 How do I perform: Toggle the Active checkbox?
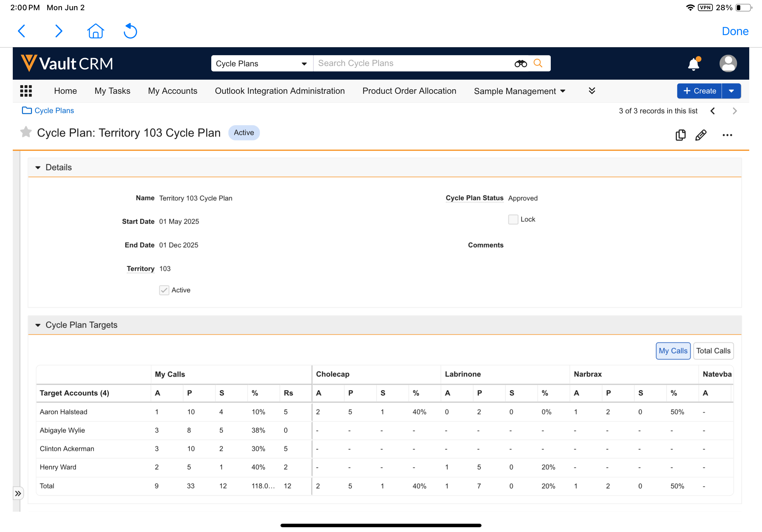(x=164, y=290)
